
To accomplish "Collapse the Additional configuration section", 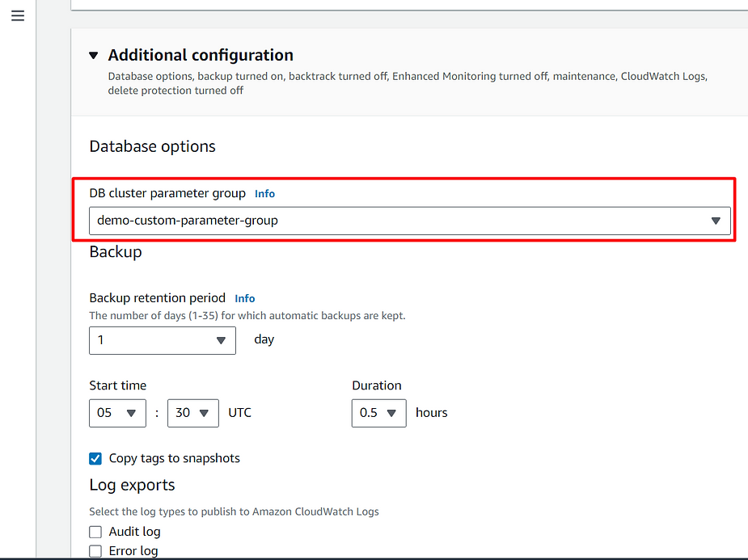I will (94, 55).
